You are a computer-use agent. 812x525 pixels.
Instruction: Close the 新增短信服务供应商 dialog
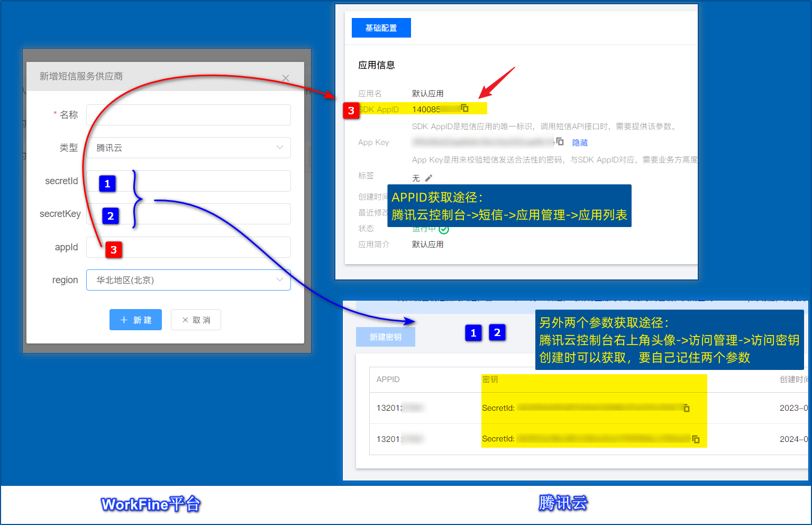click(286, 78)
